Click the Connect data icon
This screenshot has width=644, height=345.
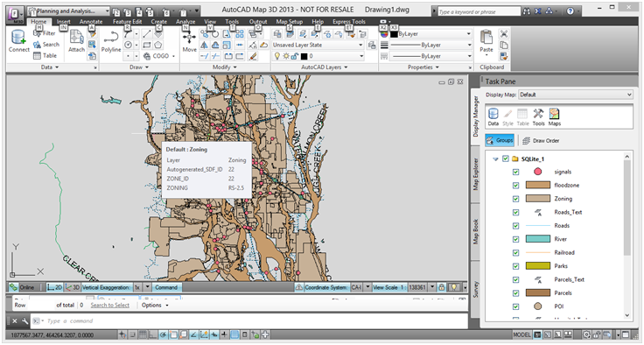click(x=19, y=40)
